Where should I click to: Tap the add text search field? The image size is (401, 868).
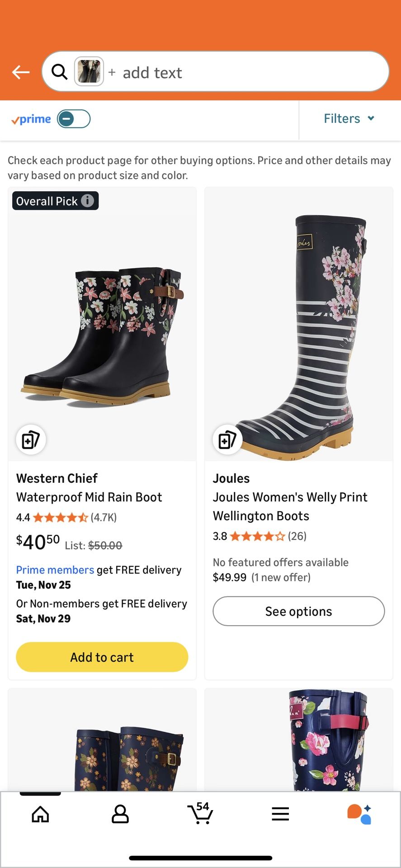154,72
